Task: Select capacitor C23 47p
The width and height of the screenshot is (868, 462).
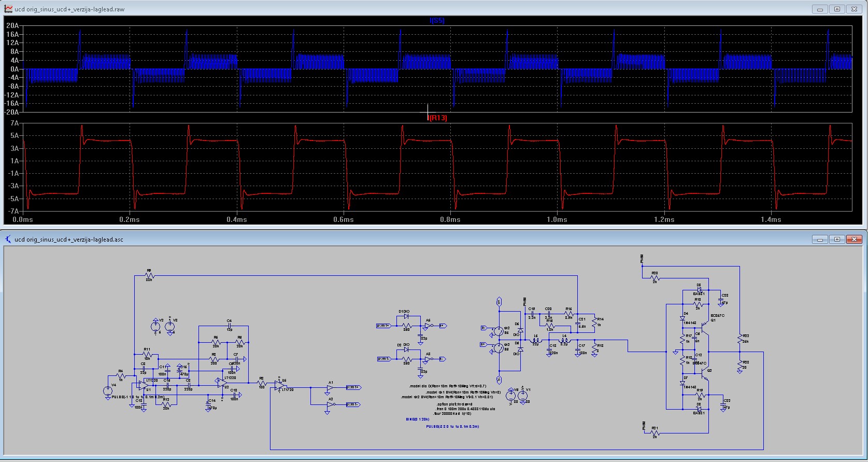Action: [x=722, y=299]
